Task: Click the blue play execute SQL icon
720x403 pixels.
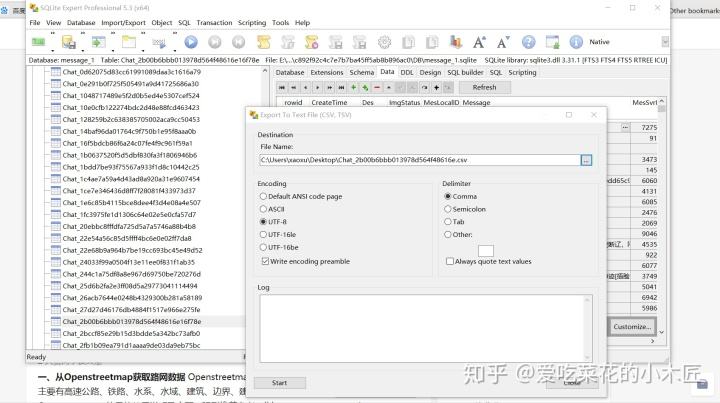Action: [191, 42]
